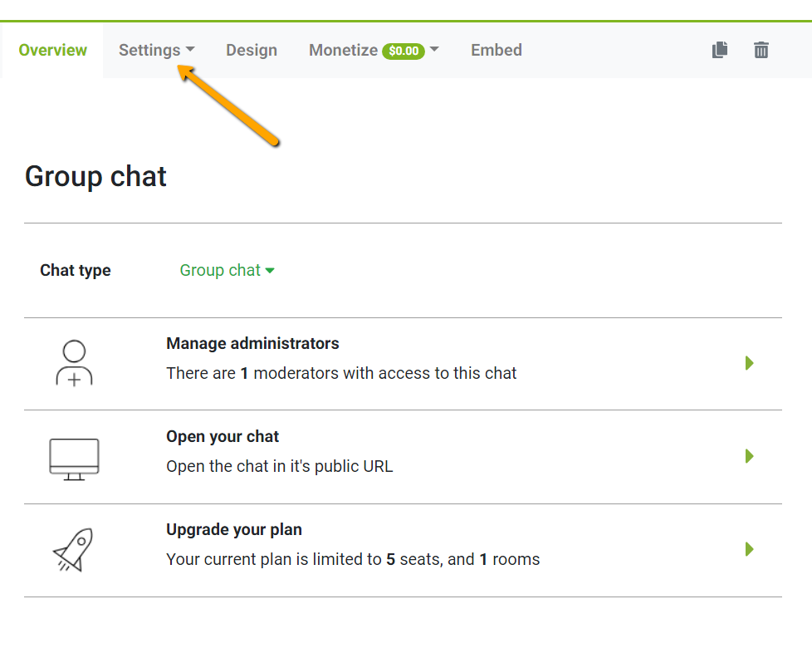Image resolution: width=812 pixels, height=653 pixels.
Task: Click the duplicate chat copy icon
Action: coord(719,50)
